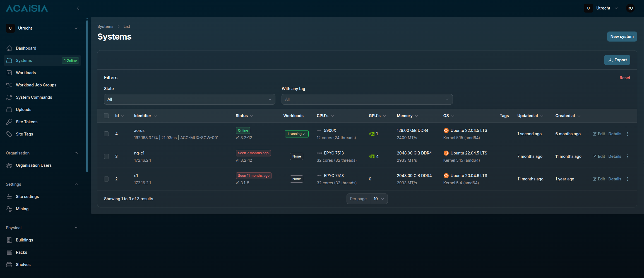Click the Shelves icon

(x=9, y=265)
